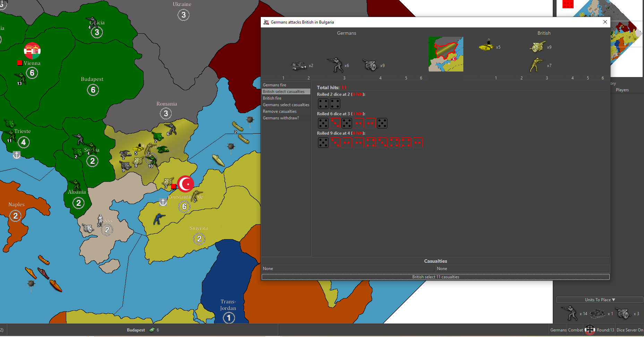Click the Ottoman crescent flag at Constantinople
644x337 pixels.
[186, 184]
